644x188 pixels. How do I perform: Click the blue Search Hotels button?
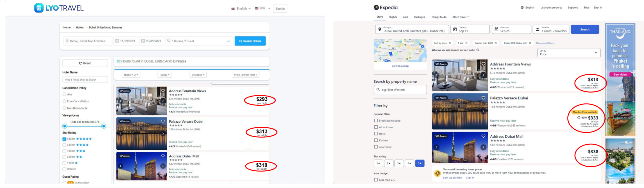tap(250, 41)
